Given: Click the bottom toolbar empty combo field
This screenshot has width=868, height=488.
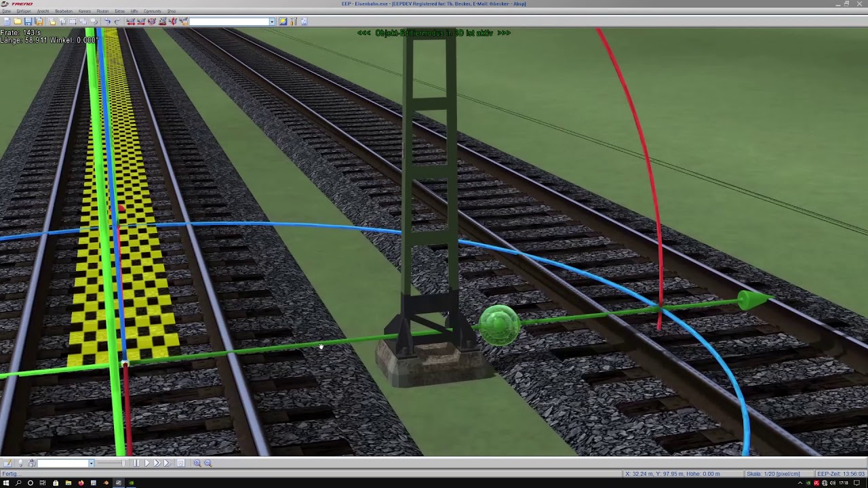Looking at the screenshot, I should [62, 464].
